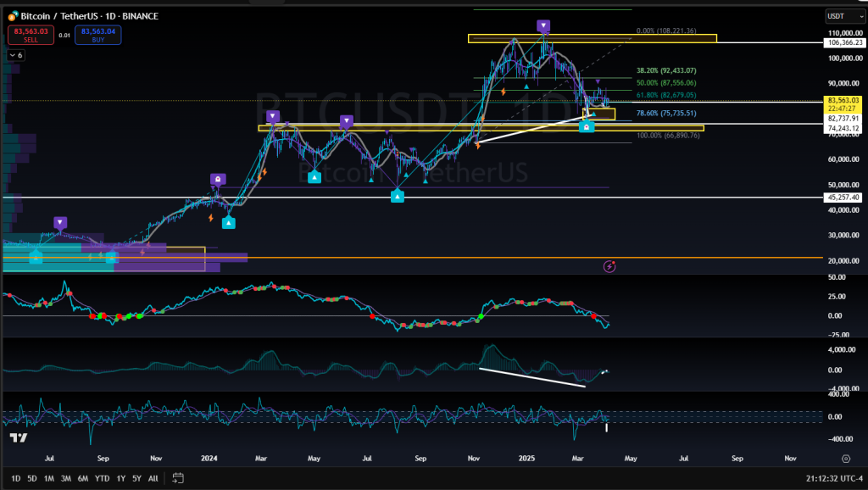Switch to the 6M time range
Image resolution: width=868 pixels, height=490 pixels.
[x=83, y=478]
